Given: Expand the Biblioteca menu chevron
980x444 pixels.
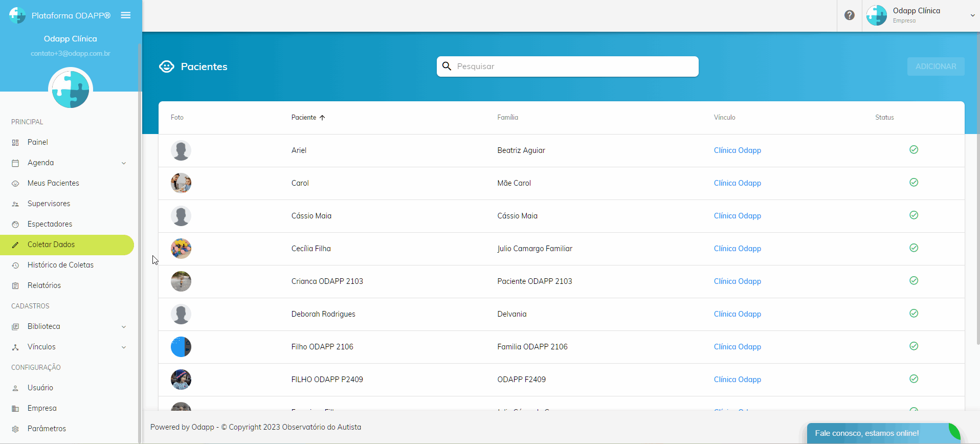Looking at the screenshot, I should [x=124, y=327].
